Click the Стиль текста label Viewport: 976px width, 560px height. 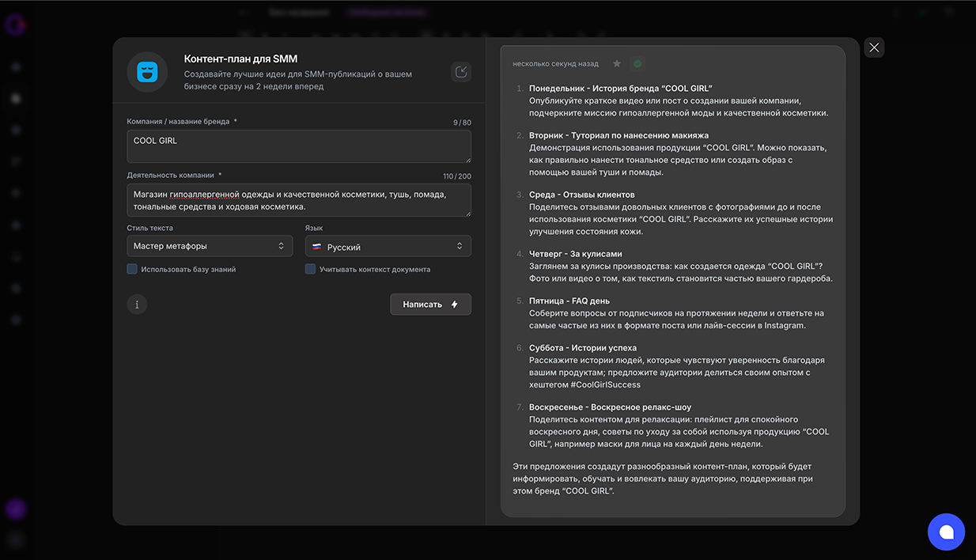click(149, 228)
